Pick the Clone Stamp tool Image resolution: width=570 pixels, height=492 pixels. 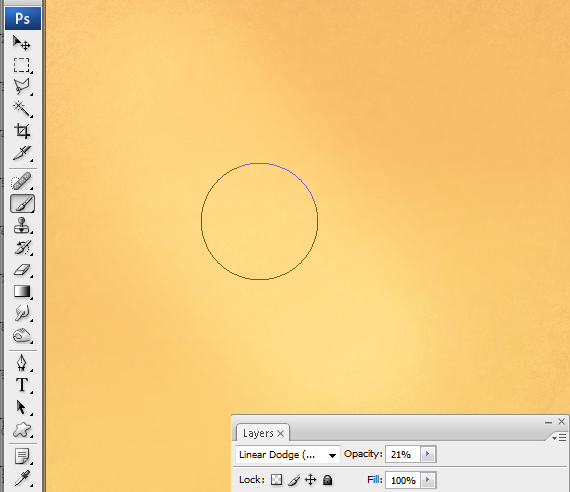(22, 225)
